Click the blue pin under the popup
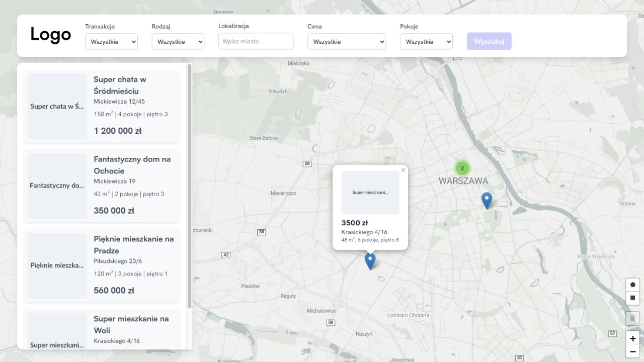The width and height of the screenshot is (644, 362). [x=370, y=259]
